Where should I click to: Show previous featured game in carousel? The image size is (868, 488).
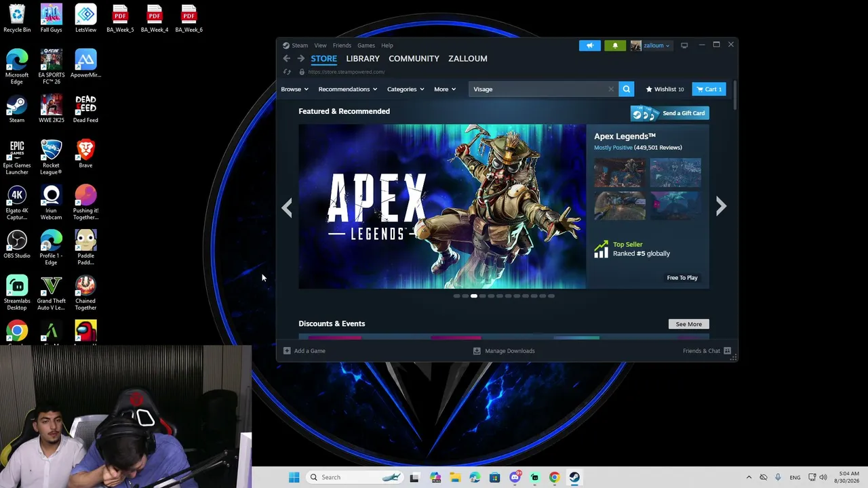click(287, 207)
